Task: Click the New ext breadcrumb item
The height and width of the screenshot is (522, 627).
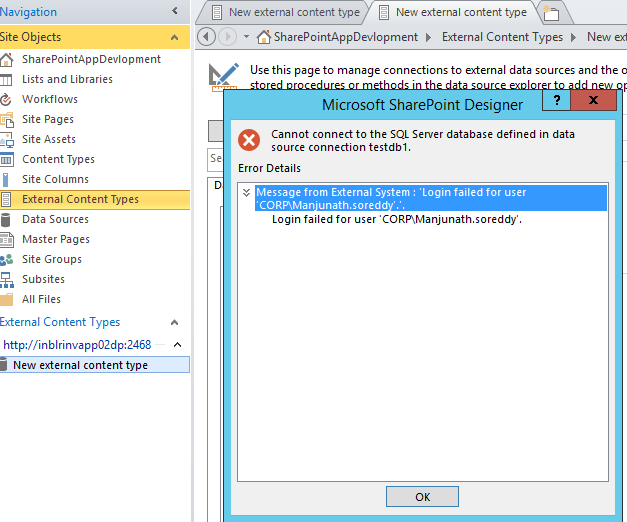Action: click(x=607, y=37)
